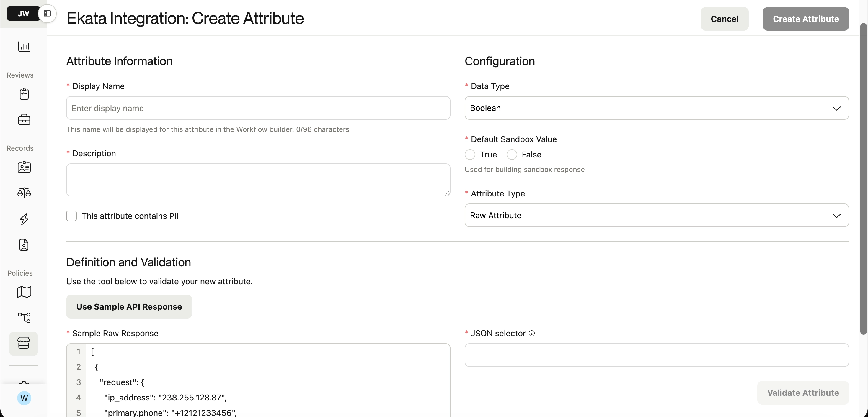The image size is (868, 417).
Task: Open the Data Type dropdown
Action: pyautogui.click(x=656, y=108)
